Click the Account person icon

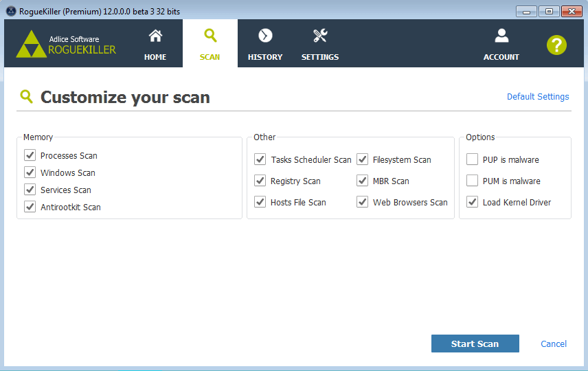pyautogui.click(x=501, y=36)
